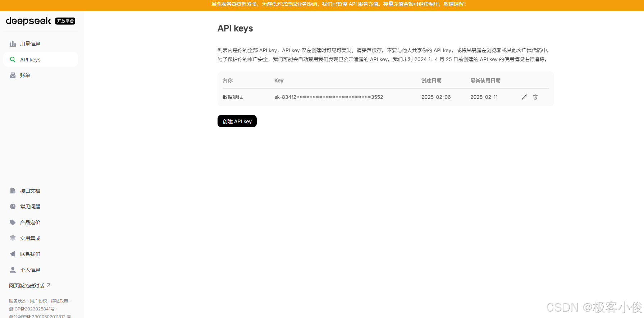
Task: Delete the 数据测试 key with trash icon
Action: click(x=535, y=97)
